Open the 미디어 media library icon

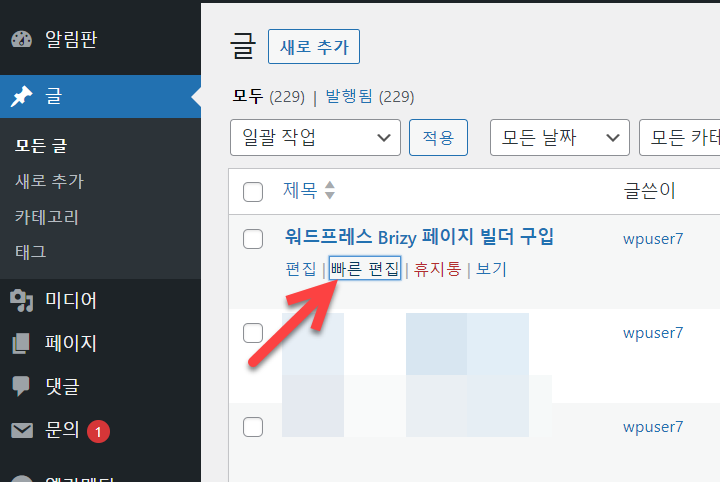pos(22,301)
